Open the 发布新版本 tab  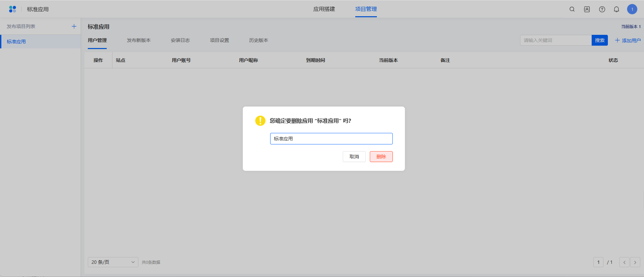[139, 40]
